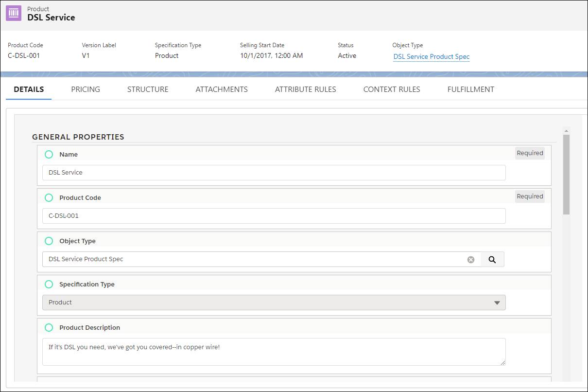Open the ATTACHMENTS tab

pyautogui.click(x=222, y=89)
